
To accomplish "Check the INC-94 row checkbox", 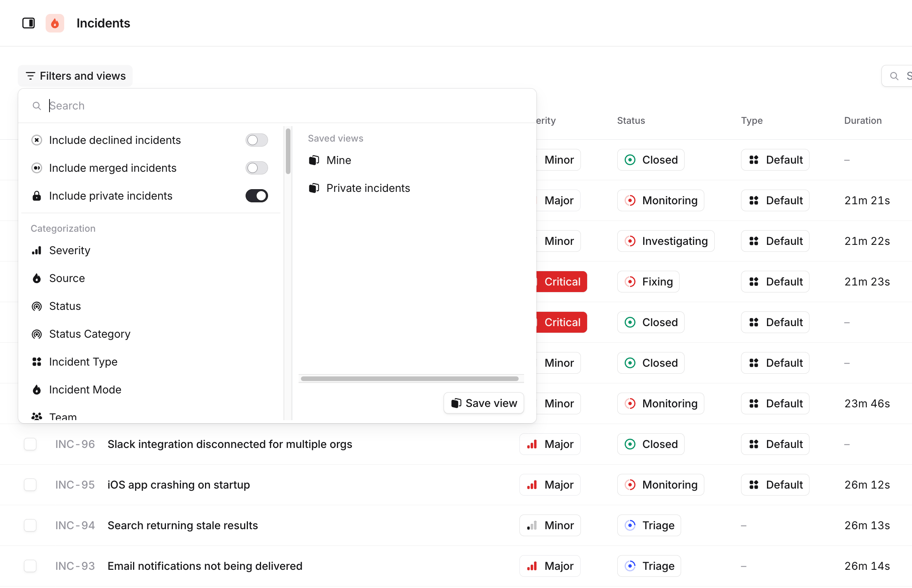I will pyautogui.click(x=30, y=525).
